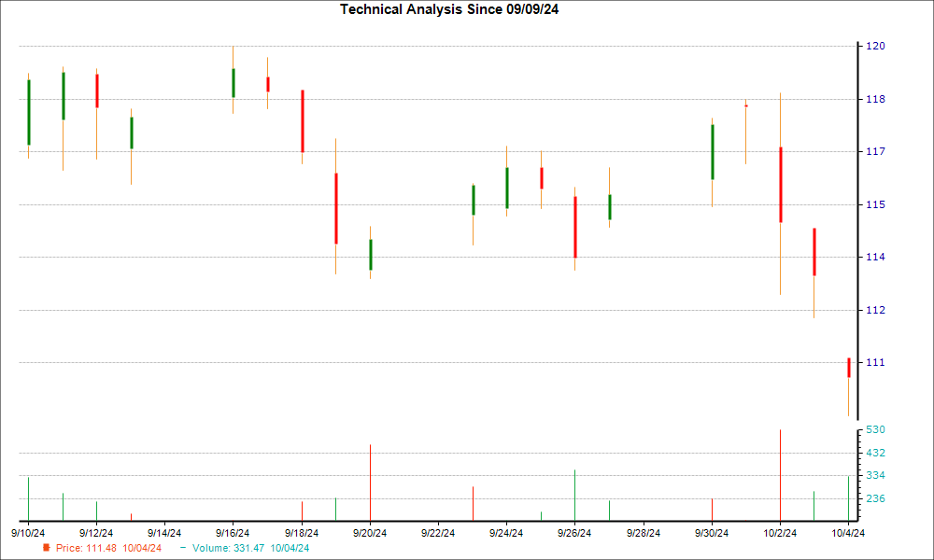Click the 236 volume axis label

tap(875, 498)
